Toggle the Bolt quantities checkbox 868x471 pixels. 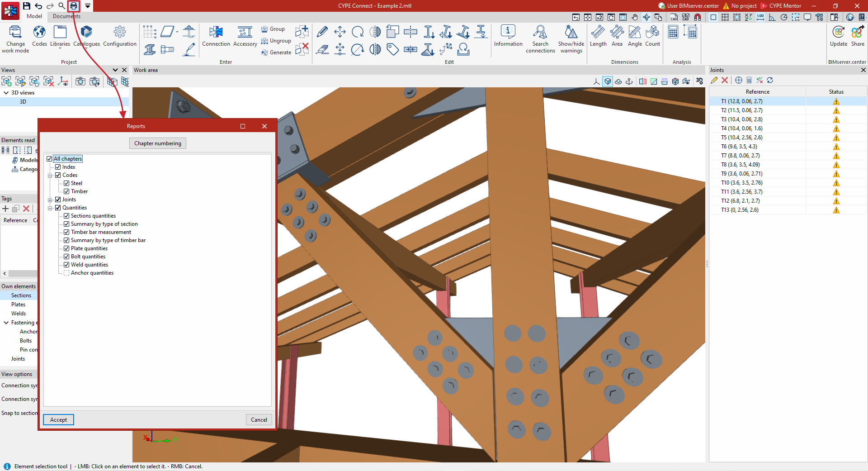coord(66,257)
